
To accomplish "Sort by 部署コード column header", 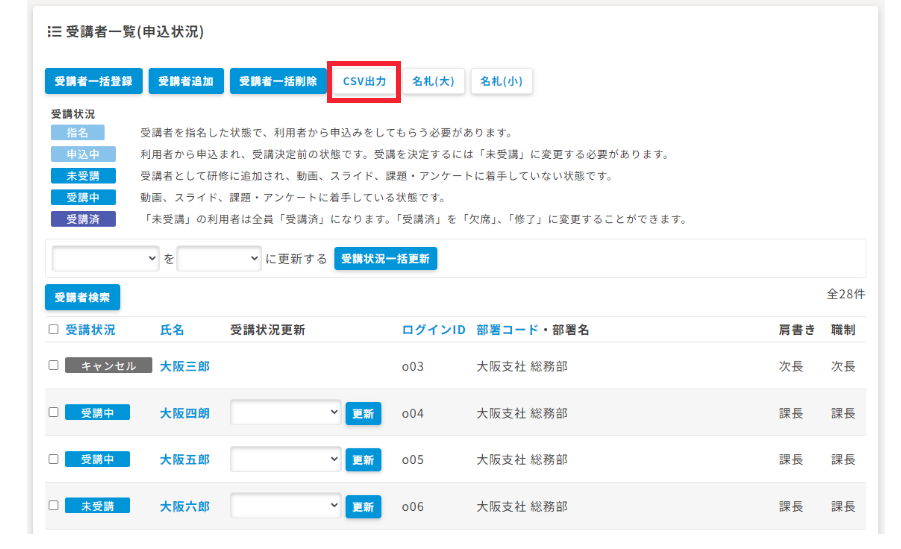I will (x=507, y=330).
